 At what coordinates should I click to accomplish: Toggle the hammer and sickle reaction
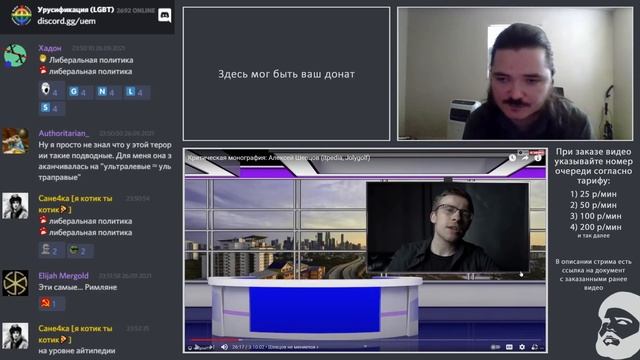(51, 303)
